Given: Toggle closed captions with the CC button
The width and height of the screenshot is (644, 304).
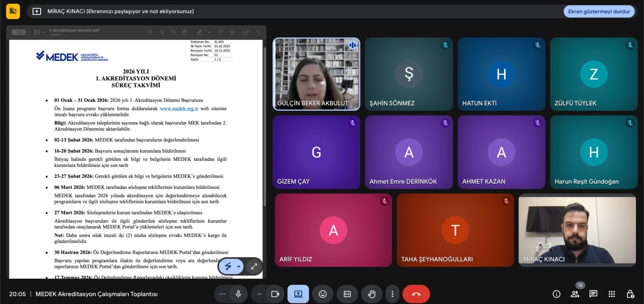Looking at the screenshot, I should pos(347,294).
